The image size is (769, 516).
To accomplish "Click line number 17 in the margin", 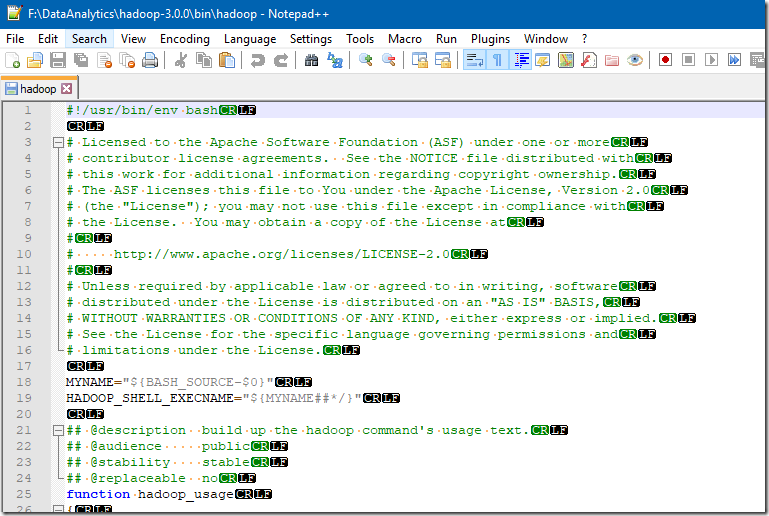I will 24,366.
